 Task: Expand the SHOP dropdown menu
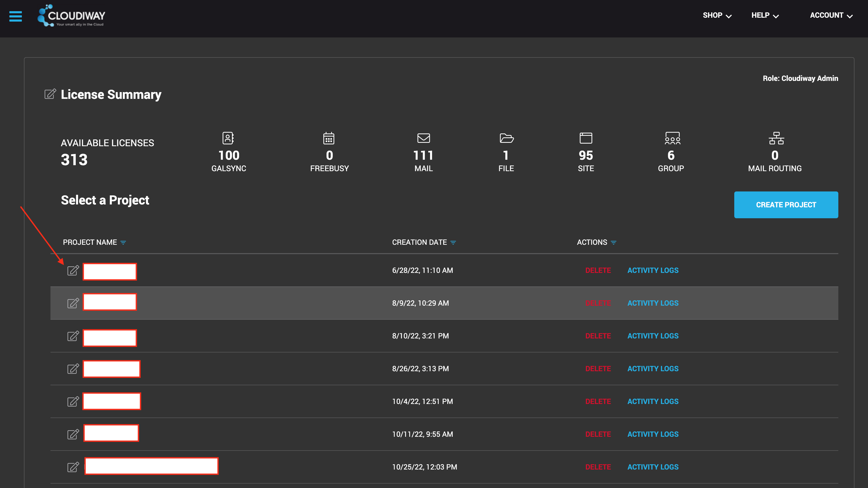tap(717, 16)
